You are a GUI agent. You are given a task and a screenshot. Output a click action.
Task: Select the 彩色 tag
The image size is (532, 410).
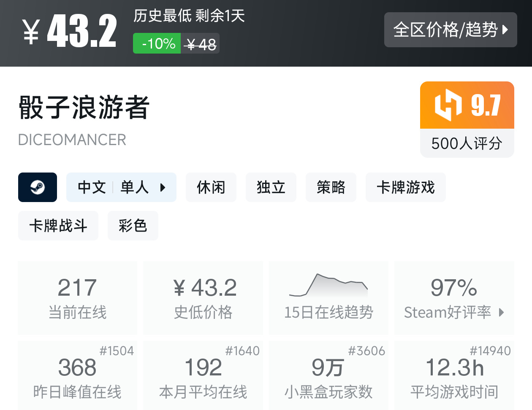(x=133, y=226)
